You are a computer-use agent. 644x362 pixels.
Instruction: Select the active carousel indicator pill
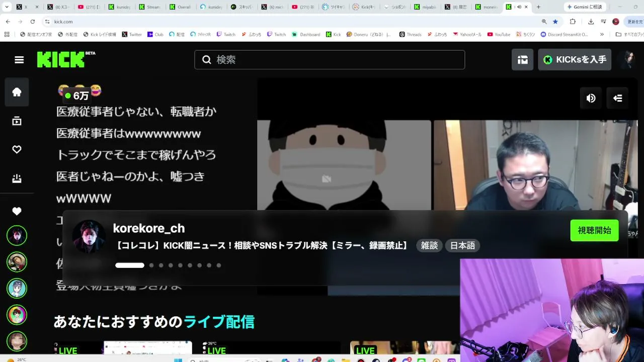tap(130, 265)
